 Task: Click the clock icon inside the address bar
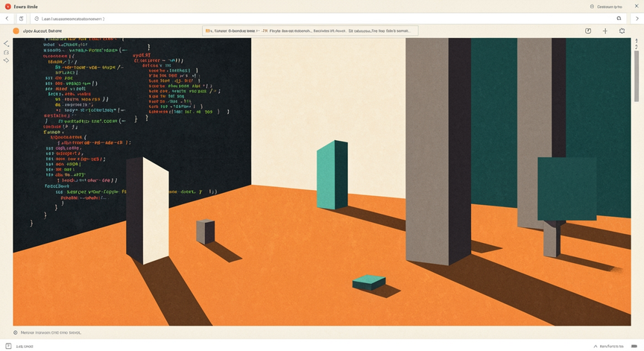[x=37, y=19]
